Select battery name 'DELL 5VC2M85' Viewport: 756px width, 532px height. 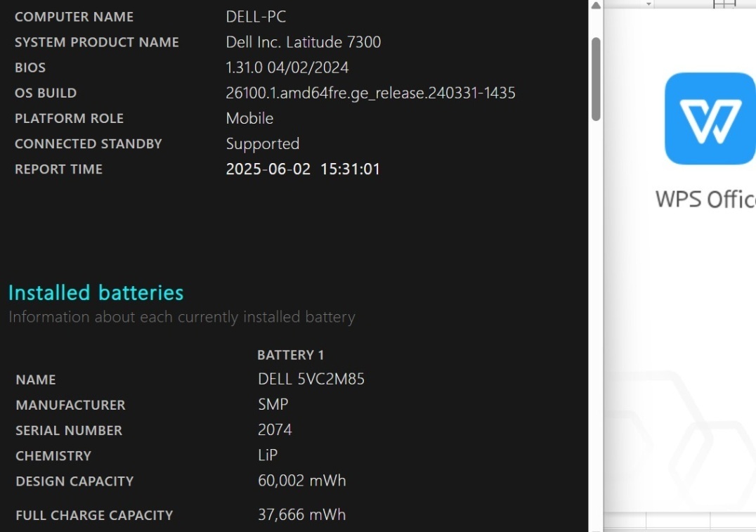(x=311, y=379)
